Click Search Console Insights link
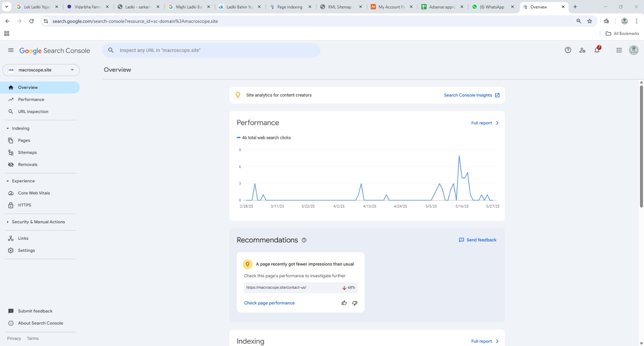This screenshot has height=346, width=644. 468,95
